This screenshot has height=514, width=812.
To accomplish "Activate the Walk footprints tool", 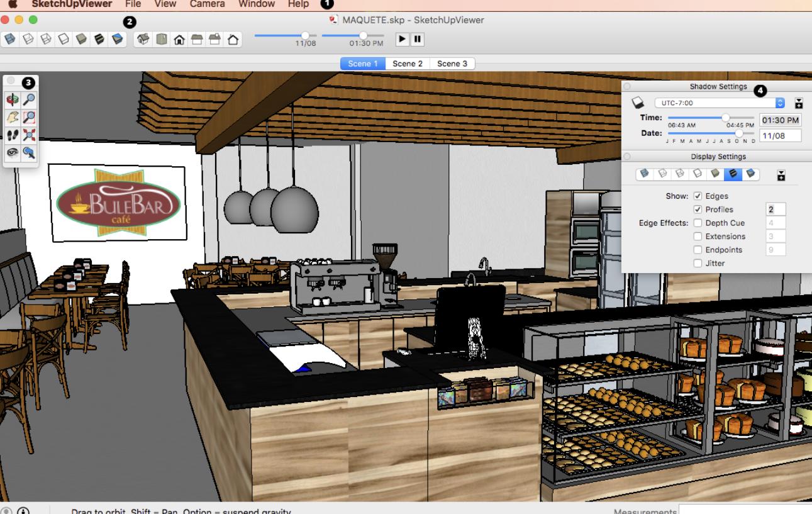I will click(x=13, y=133).
